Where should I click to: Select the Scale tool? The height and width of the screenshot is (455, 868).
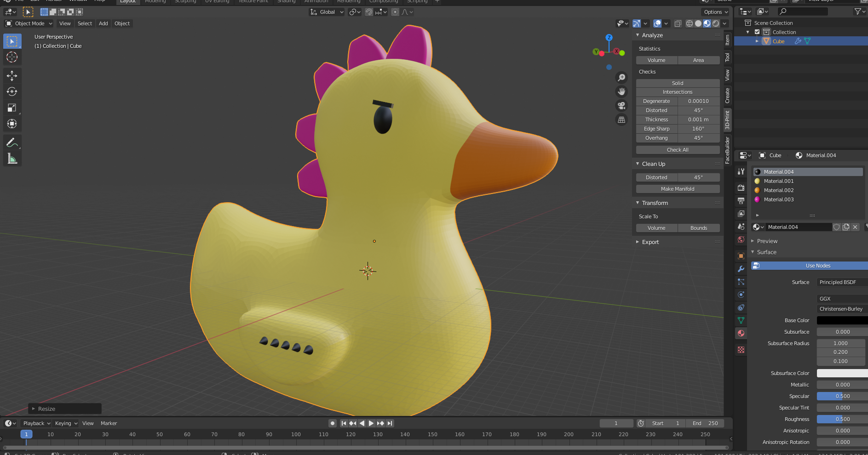[12, 108]
